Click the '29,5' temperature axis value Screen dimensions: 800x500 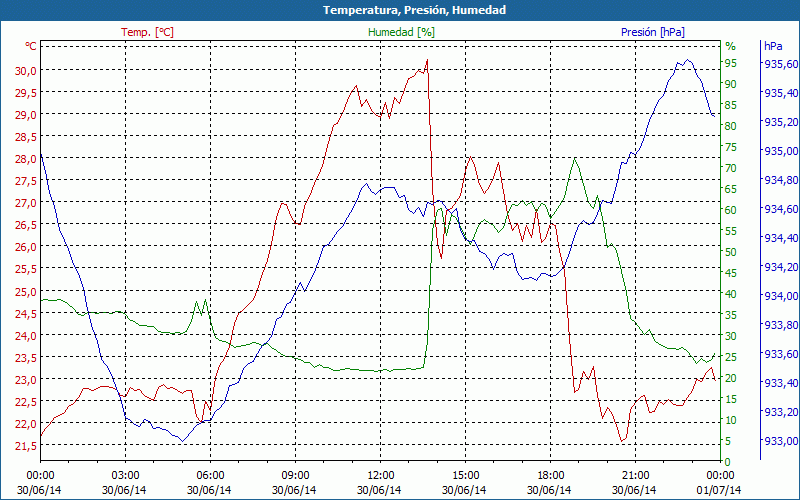(25, 92)
